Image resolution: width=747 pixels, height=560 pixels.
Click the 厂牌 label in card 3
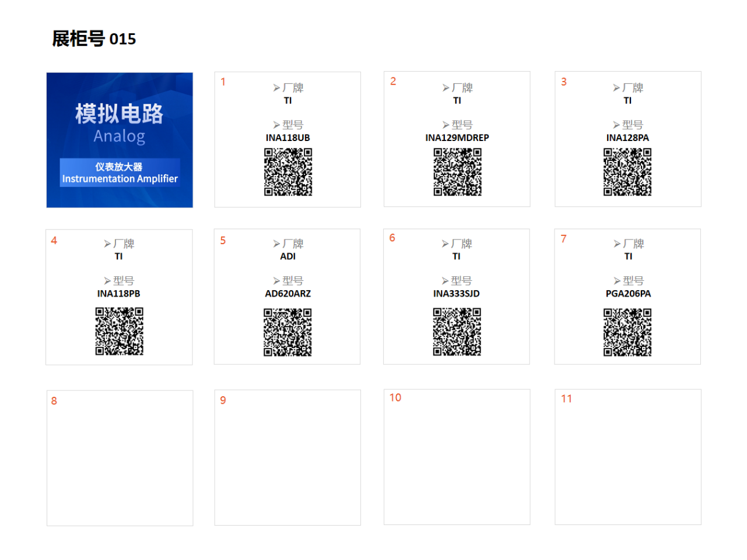pyautogui.click(x=628, y=88)
